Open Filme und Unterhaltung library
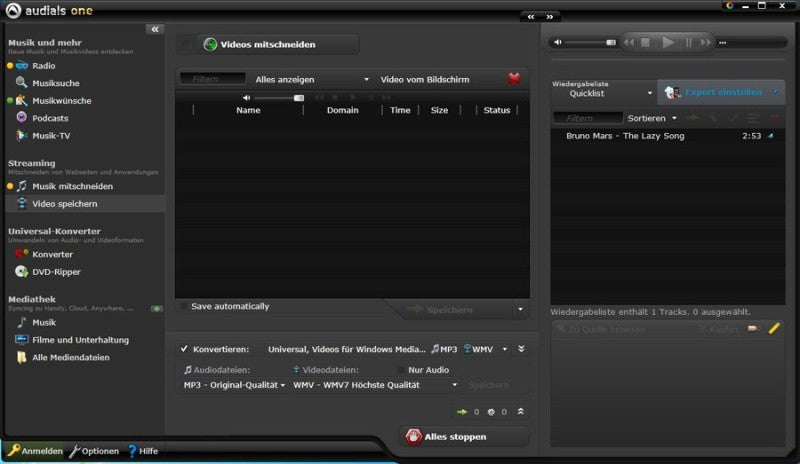 pos(80,340)
